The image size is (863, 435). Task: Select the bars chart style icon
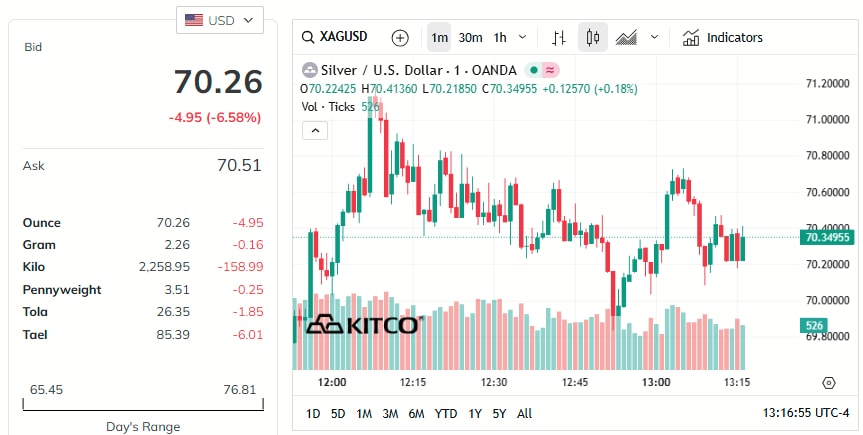point(559,38)
